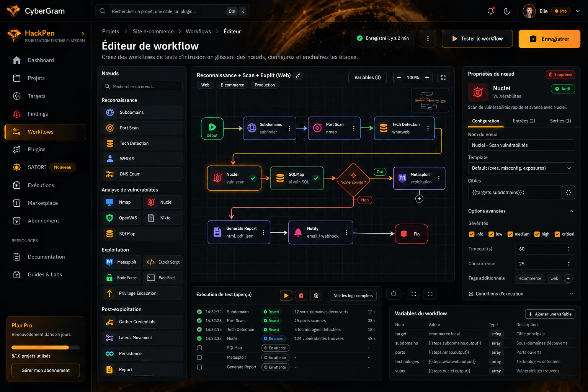This screenshot has width=588, height=392.
Task: Insert variable braces in Cibles field
Action: 568,193
